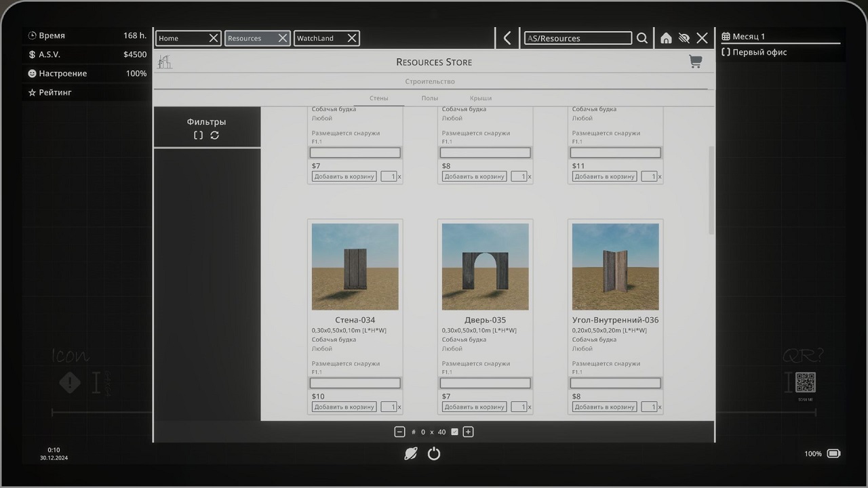Go to browser home page icon
The height and width of the screenshot is (488, 868).
666,38
